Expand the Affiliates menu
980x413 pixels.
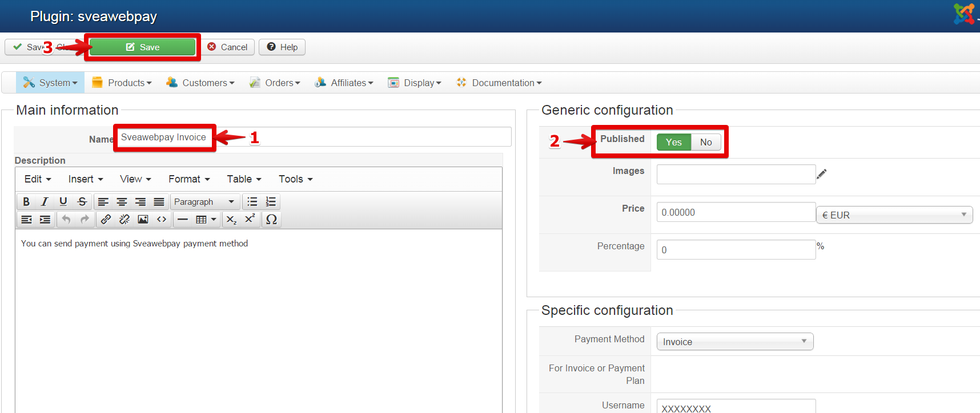[344, 83]
